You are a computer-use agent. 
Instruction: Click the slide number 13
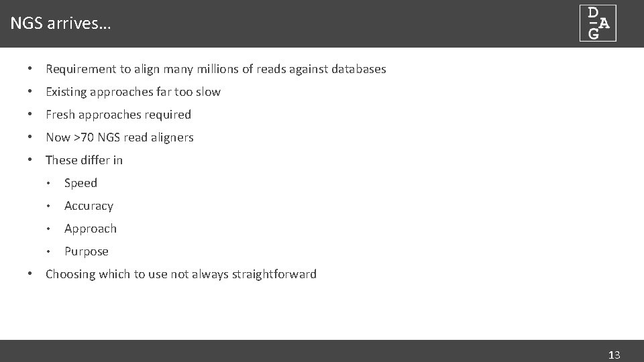coord(614,355)
